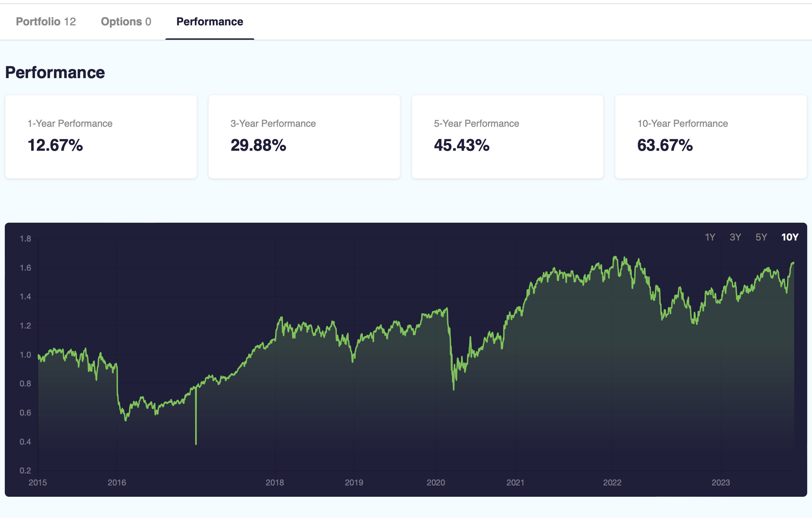Viewport: 812px width, 518px height.
Task: Click the 63.67% performance value
Action: (665, 145)
